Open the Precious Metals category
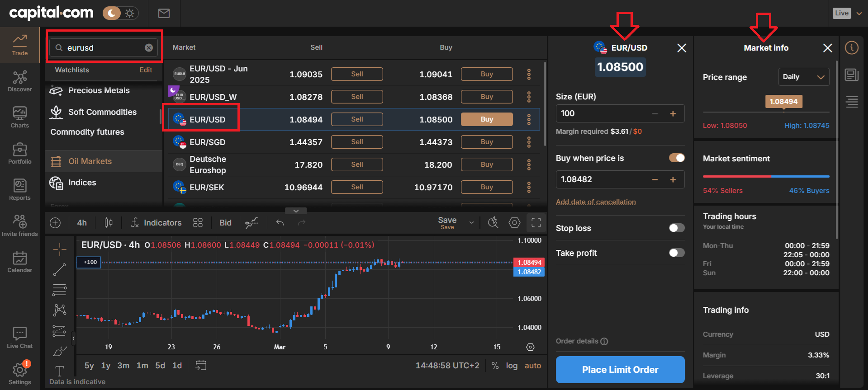 coord(104,90)
